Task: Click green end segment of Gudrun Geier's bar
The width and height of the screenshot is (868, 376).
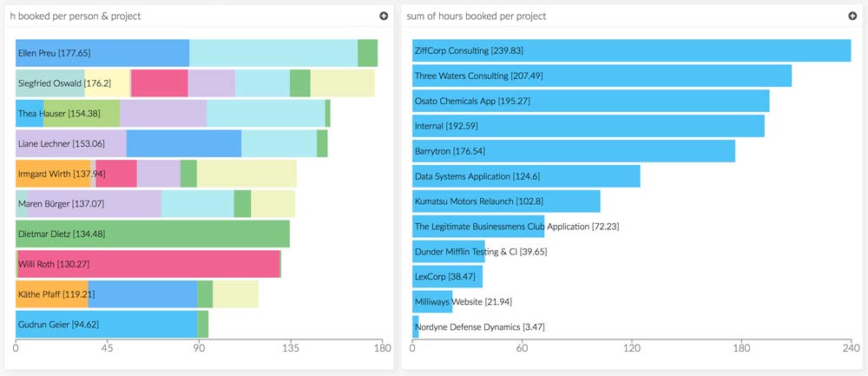Action: click(x=203, y=324)
